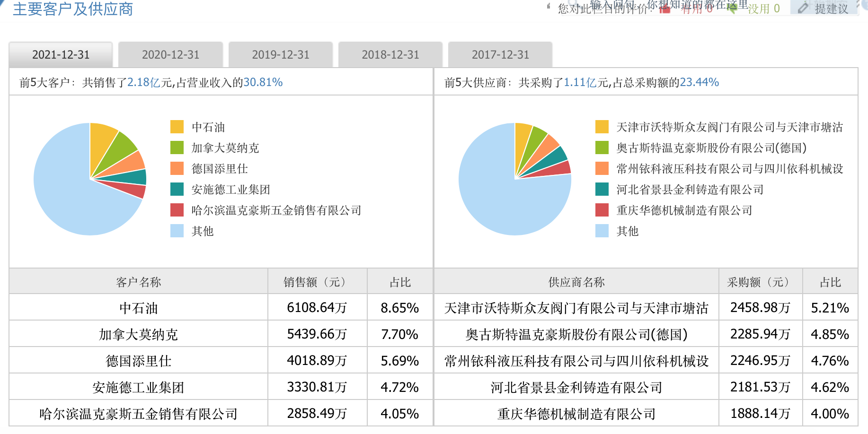
Task: Click the 4018.89万 sales amount cell
Action: point(318,361)
